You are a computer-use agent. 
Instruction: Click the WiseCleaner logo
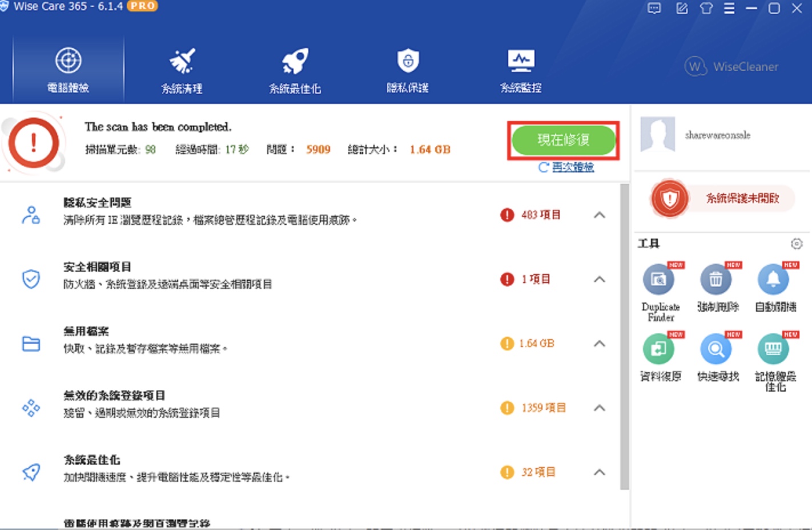click(x=731, y=67)
